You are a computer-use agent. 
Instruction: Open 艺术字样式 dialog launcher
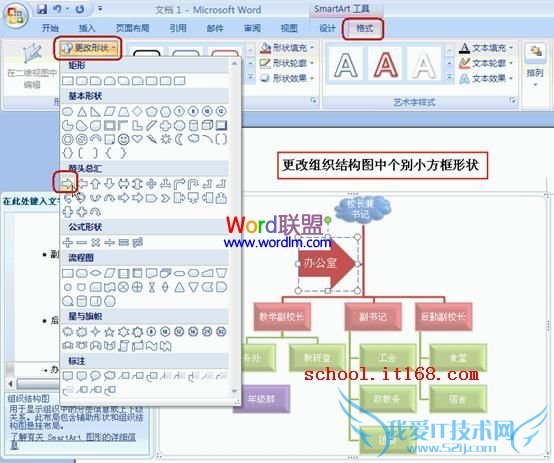click(x=512, y=101)
